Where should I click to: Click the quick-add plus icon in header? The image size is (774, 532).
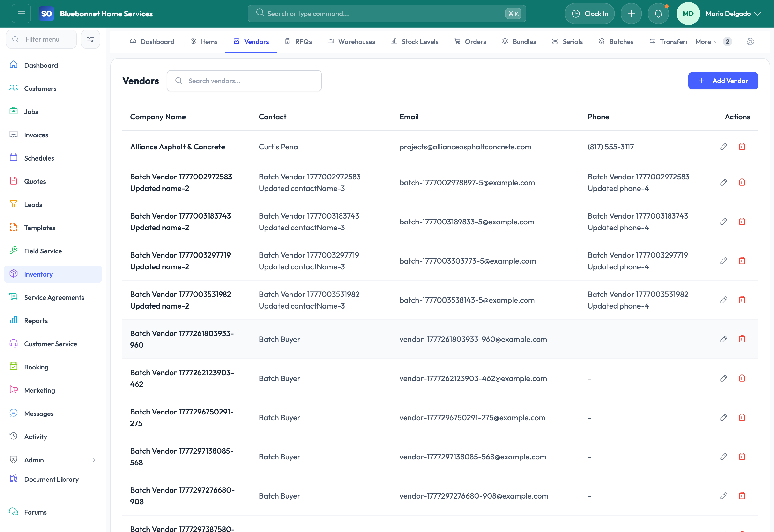click(631, 14)
